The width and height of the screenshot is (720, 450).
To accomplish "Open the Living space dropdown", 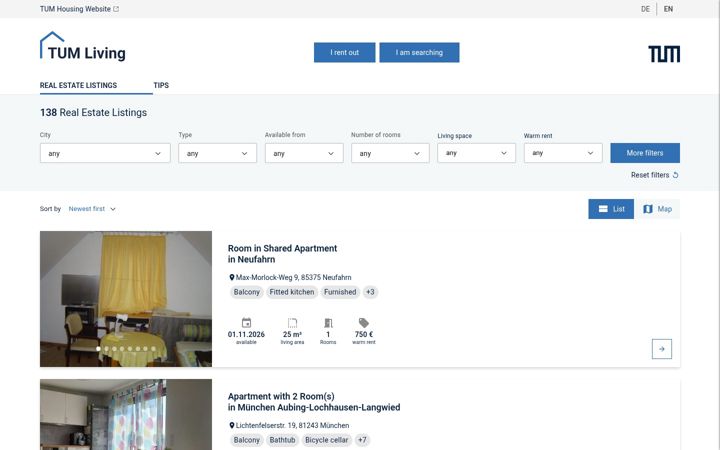I will coord(476,153).
